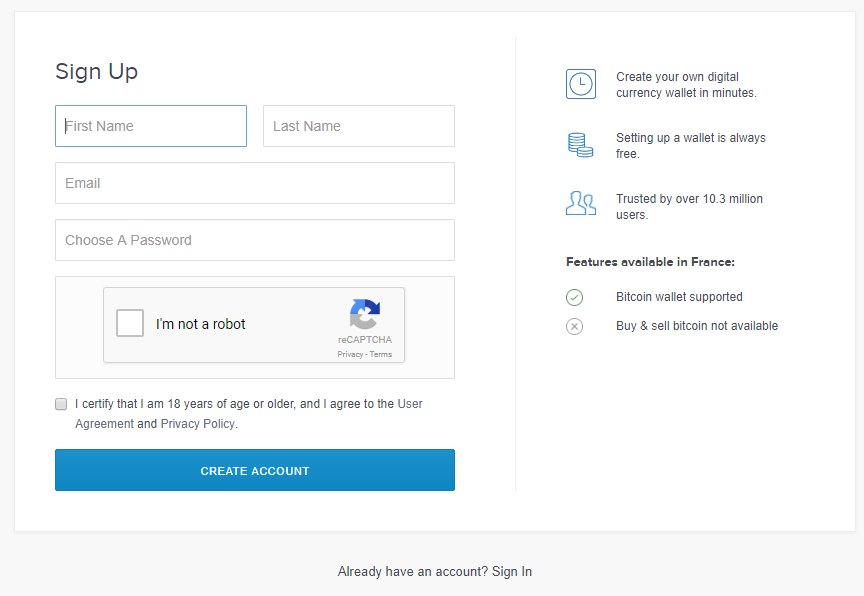Select the Email input field
The width and height of the screenshot is (864, 596).
coord(255,183)
